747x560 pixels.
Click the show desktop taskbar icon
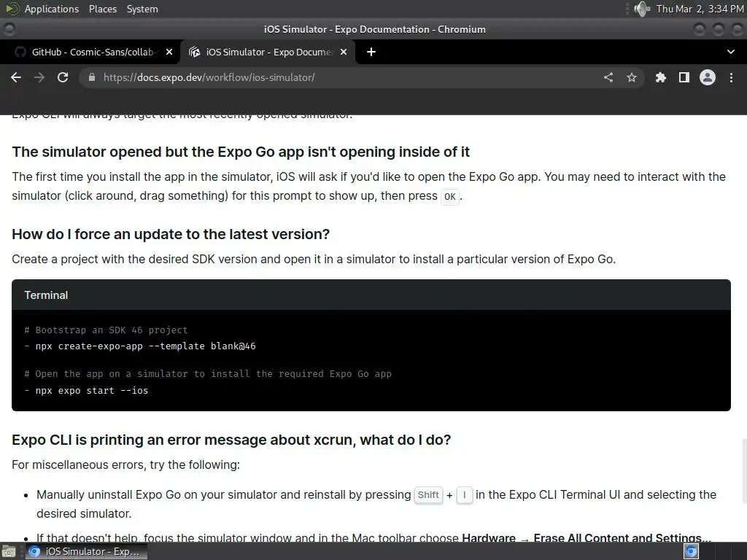(x=9, y=552)
